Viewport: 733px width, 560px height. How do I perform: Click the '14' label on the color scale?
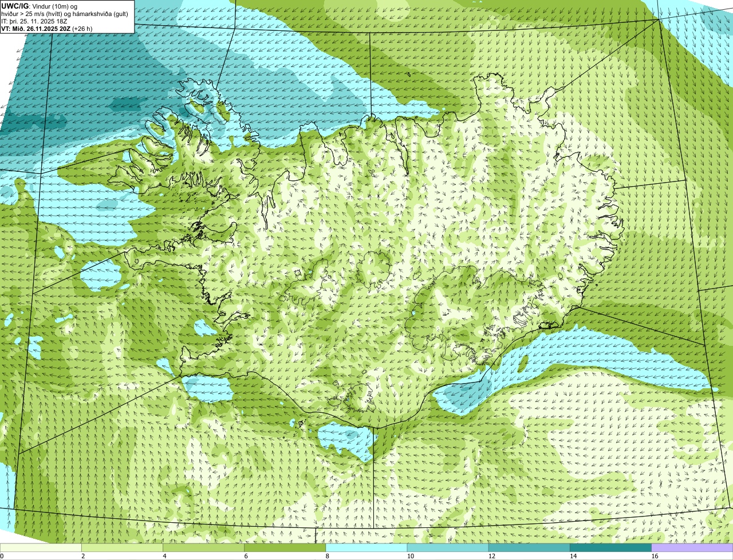[573, 556]
